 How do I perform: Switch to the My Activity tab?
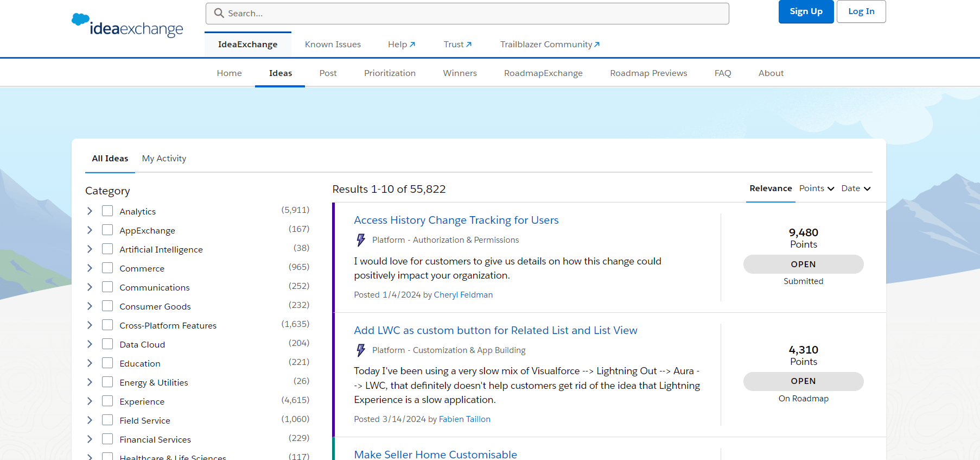pos(164,158)
